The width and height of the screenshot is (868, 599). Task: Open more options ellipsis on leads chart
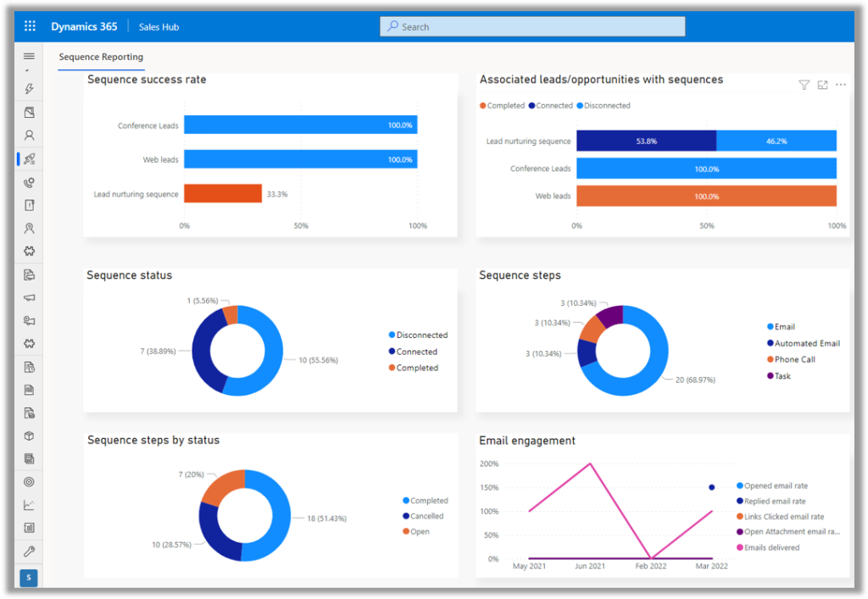pyautogui.click(x=841, y=85)
